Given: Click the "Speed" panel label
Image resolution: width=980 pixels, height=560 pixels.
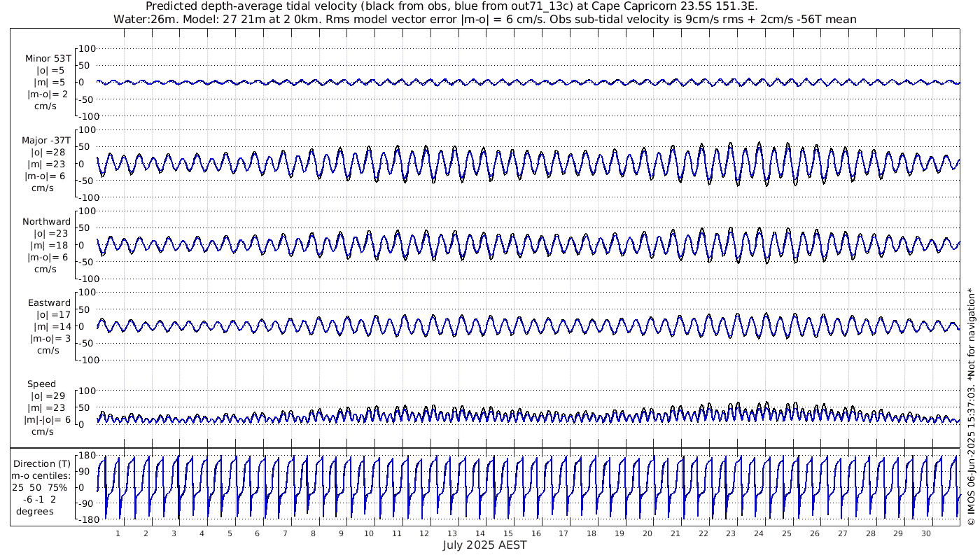Looking at the screenshot, I should [x=42, y=384].
